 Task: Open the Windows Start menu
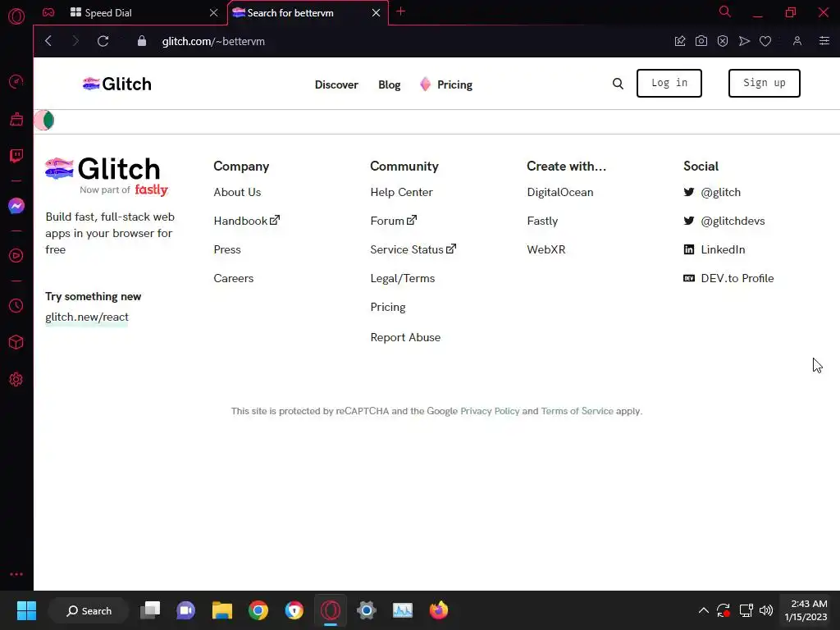coord(26,610)
